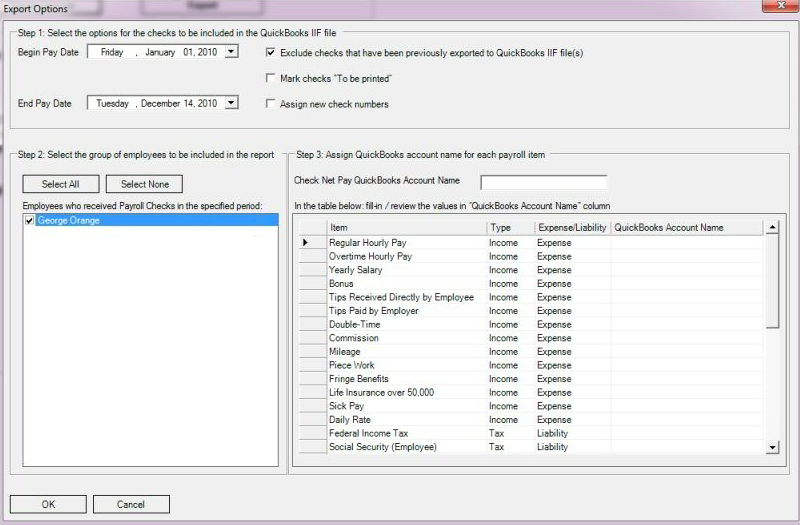Click row header for Sick Pay row
The width and height of the screenshot is (800, 525).
312,406
